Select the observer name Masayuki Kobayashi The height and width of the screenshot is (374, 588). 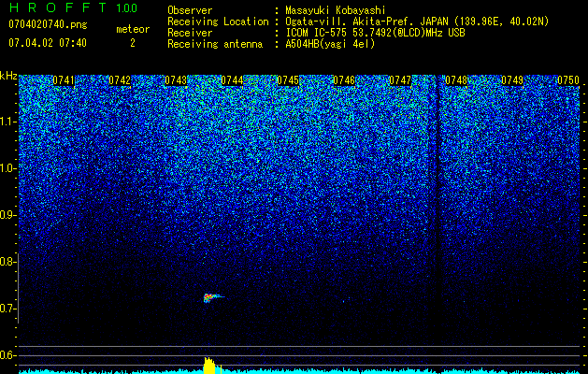(x=336, y=10)
